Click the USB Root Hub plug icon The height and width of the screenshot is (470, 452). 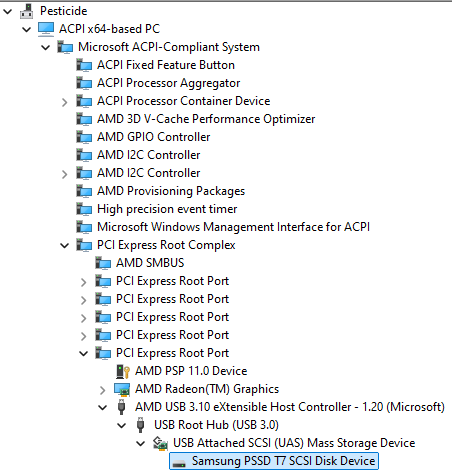point(141,425)
